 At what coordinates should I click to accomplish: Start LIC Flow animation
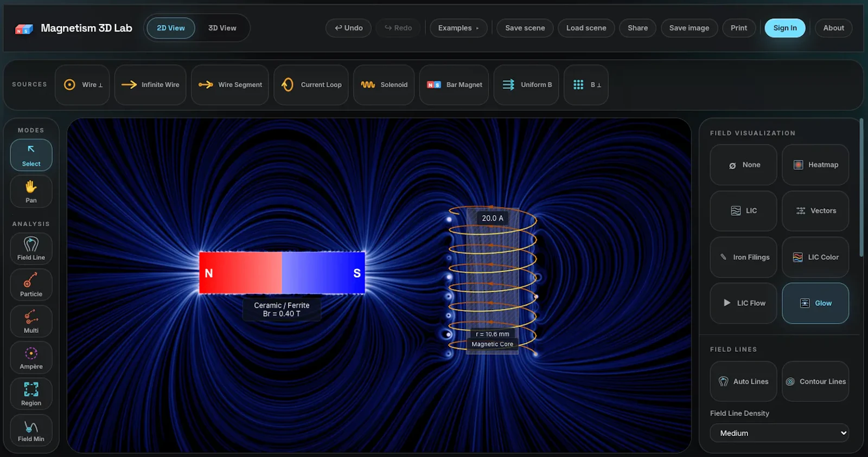[x=743, y=303]
